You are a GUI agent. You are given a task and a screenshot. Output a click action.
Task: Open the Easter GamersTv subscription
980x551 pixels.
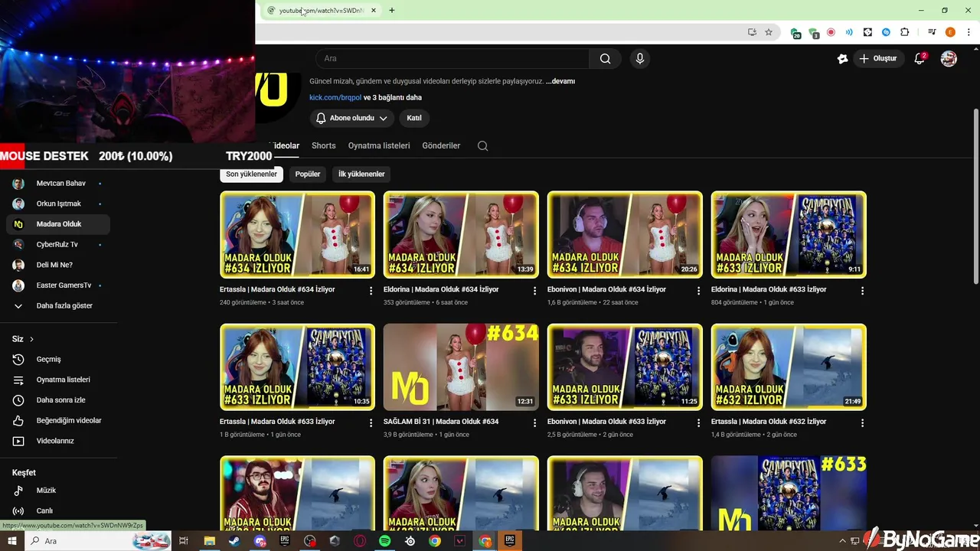[58, 285]
